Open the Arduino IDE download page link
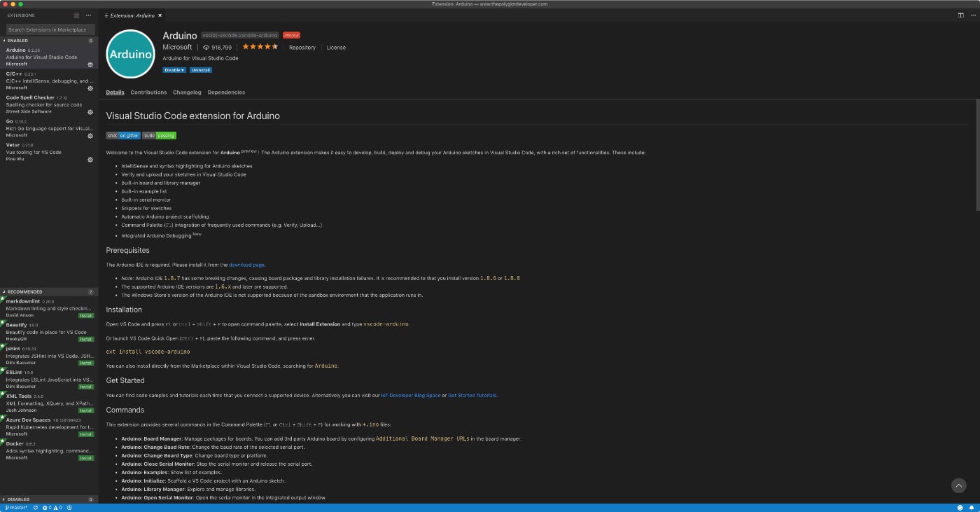This screenshot has width=980, height=512. coord(246,265)
